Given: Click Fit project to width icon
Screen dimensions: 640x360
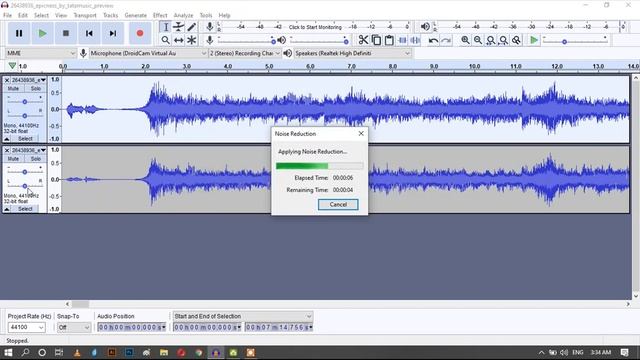Looking at the screenshot, I should [x=504, y=40].
